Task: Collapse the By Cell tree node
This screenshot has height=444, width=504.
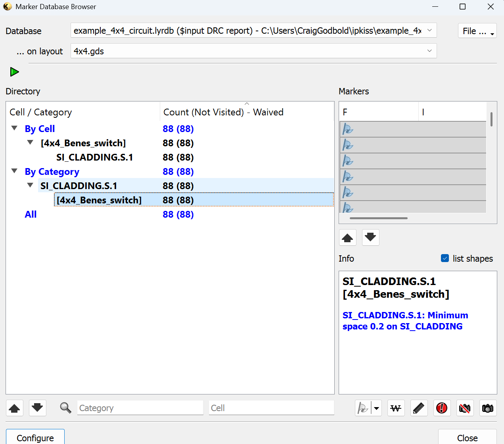Action: (x=15, y=128)
